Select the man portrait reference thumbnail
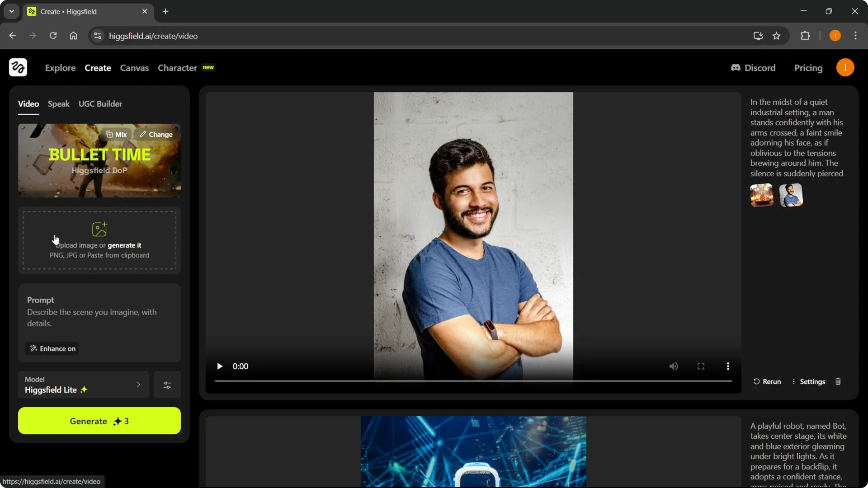This screenshot has width=868, height=488. point(792,195)
